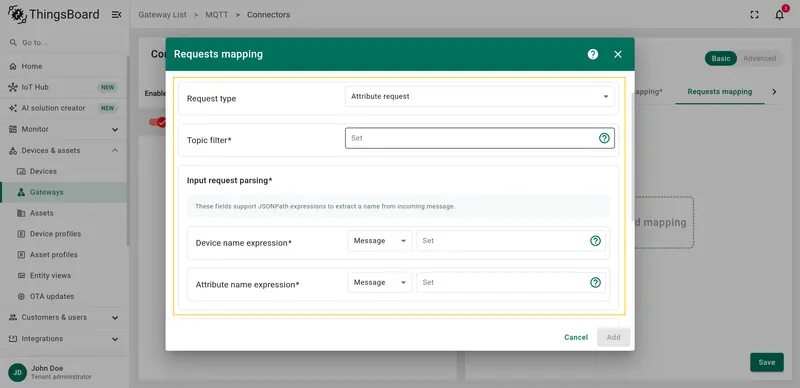800x388 pixels.
Task: Open the Request type dropdown
Action: [480, 96]
